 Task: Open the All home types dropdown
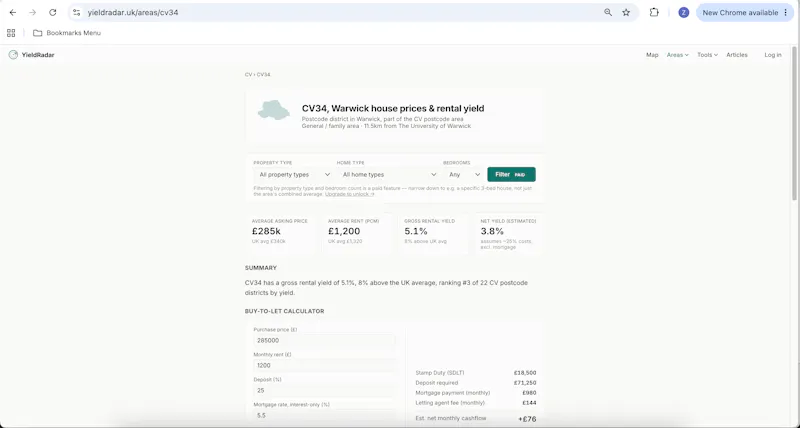389,174
